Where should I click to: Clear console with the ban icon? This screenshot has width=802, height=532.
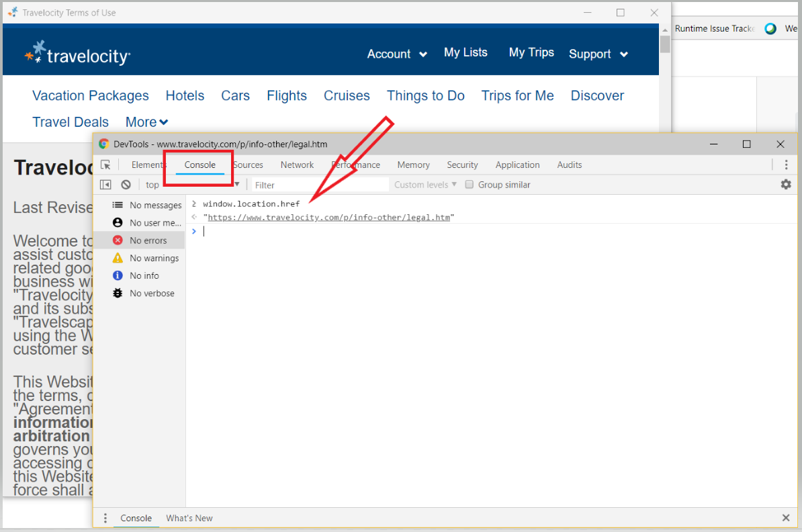pos(126,185)
